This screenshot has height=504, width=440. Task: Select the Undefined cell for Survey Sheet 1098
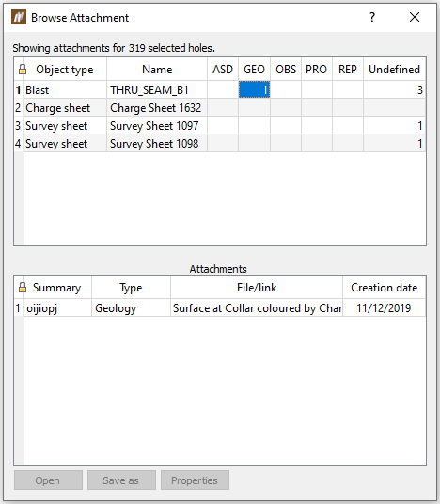394,143
